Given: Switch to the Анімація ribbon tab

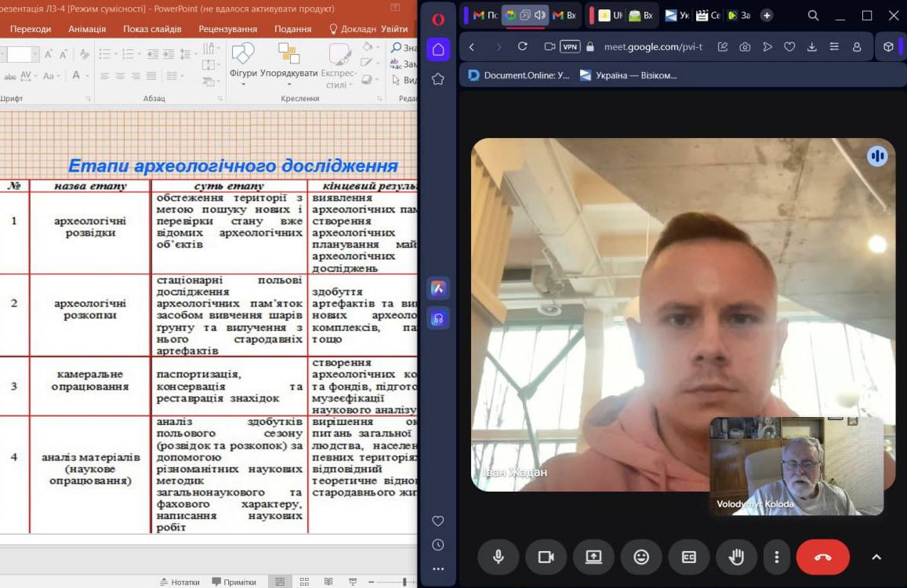Looking at the screenshot, I should [x=87, y=29].
